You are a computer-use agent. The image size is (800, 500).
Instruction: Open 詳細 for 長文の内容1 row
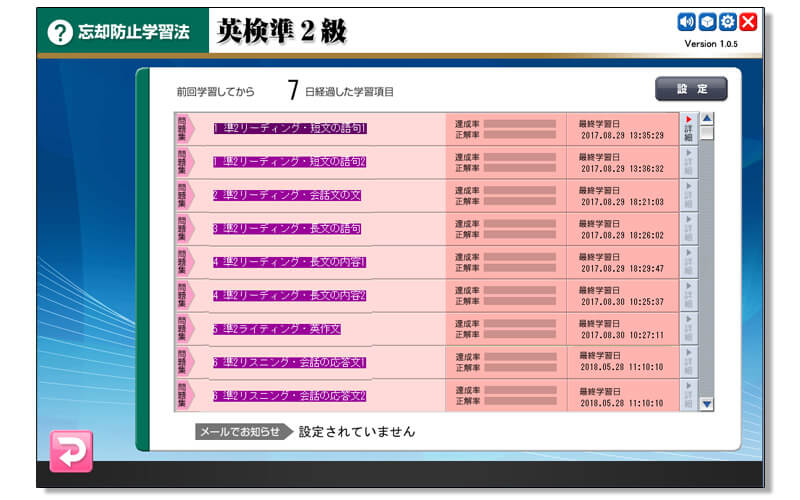(x=688, y=262)
